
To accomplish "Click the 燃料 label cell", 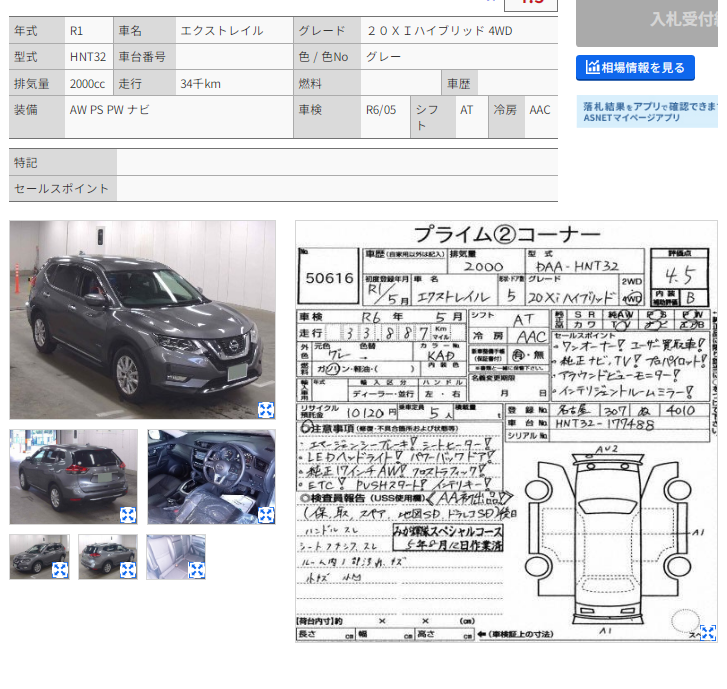I will click(327, 84).
